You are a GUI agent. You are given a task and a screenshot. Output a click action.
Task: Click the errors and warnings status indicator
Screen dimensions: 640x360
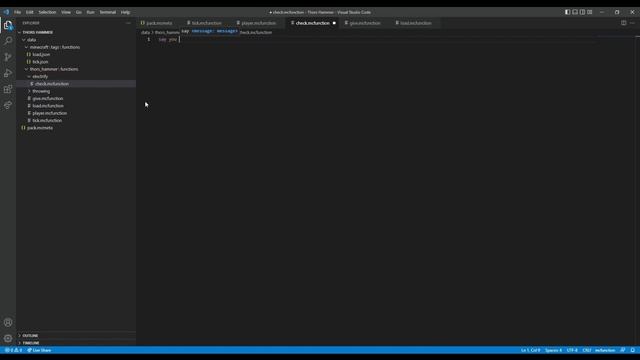point(13,350)
